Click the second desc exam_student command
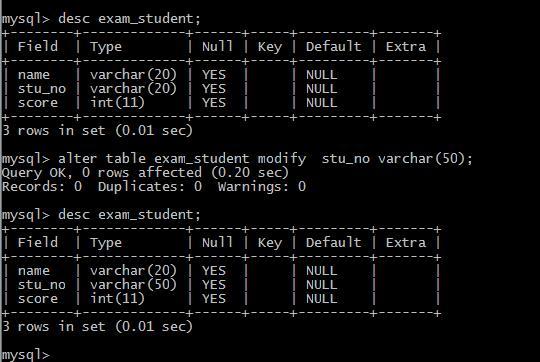The width and height of the screenshot is (540, 362). coord(101,215)
